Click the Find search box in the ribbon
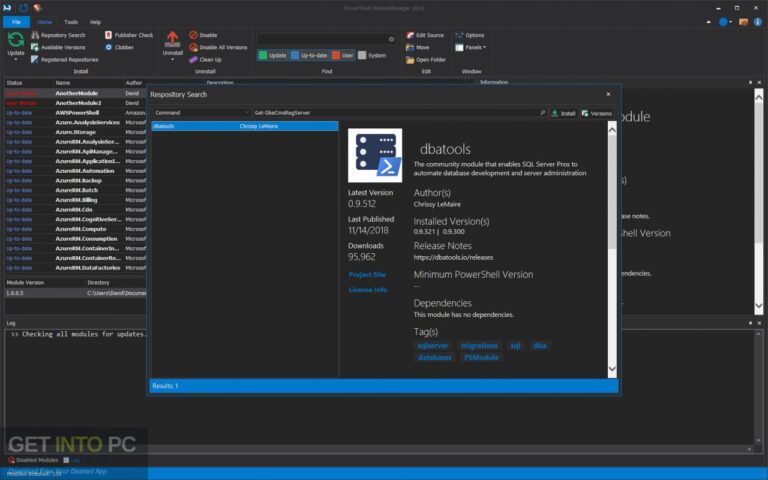Screen dimensions: 768x480 322,39
